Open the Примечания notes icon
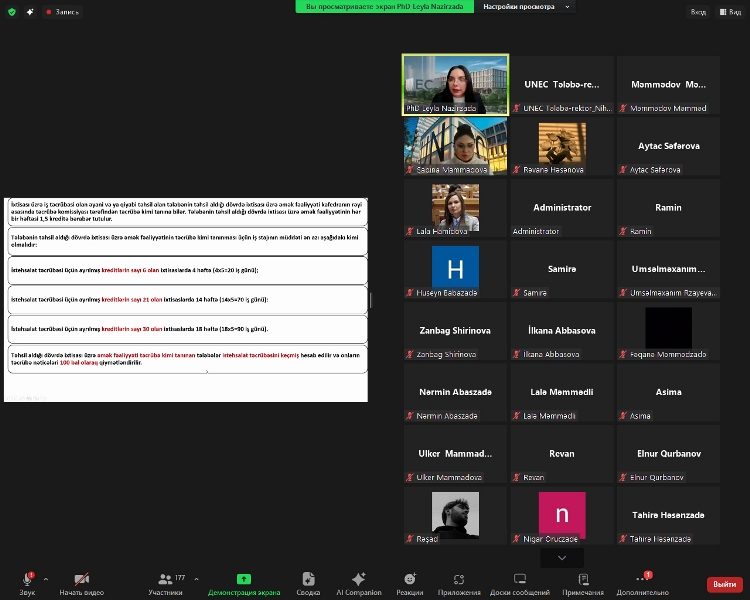 [583, 581]
